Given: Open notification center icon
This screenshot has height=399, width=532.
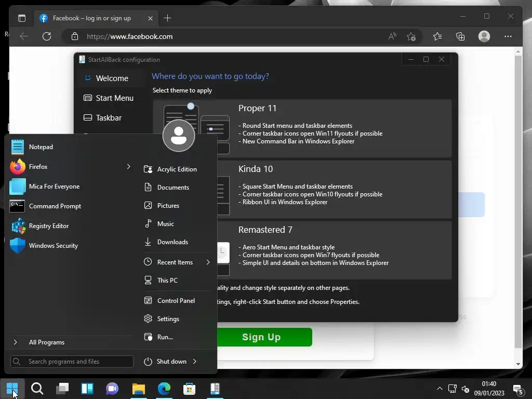Looking at the screenshot, I should pyautogui.click(x=518, y=389).
